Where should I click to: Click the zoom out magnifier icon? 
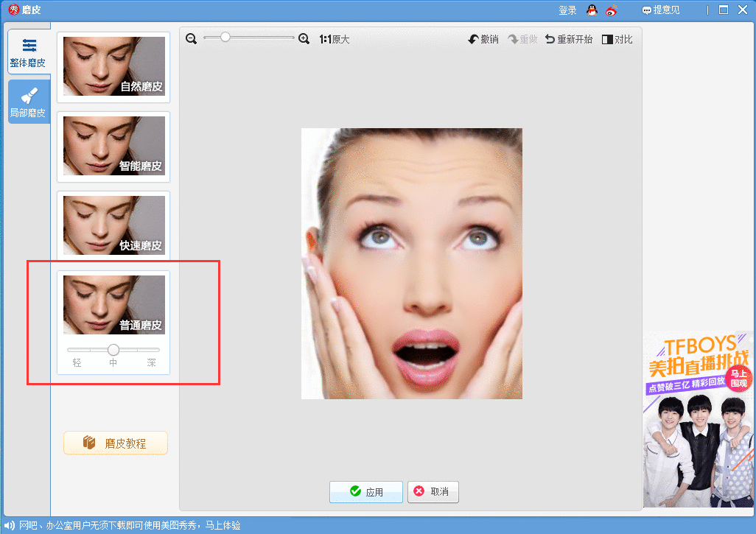click(191, 39)
